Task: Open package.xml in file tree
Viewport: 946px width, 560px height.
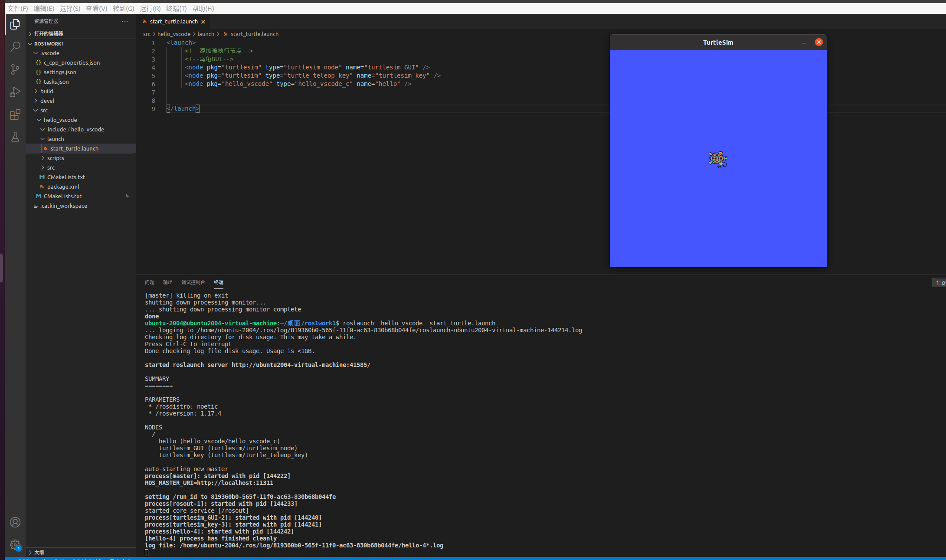Action: (63, 187)
